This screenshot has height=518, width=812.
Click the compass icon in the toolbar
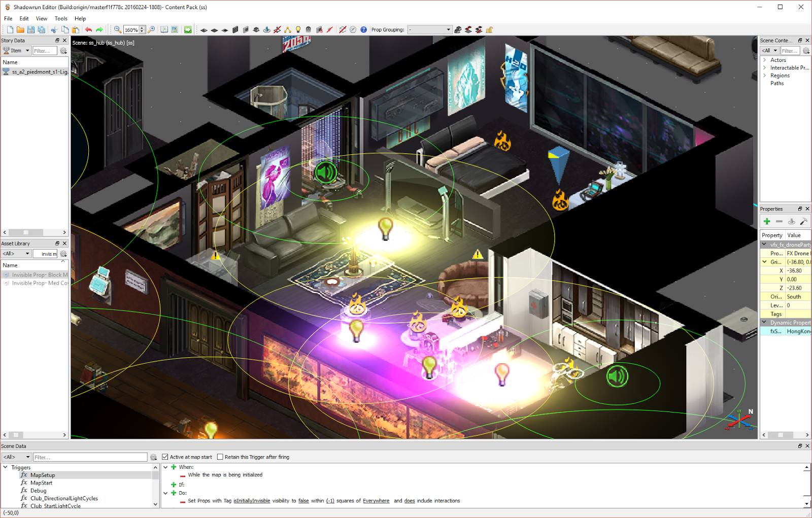pos(353,30)
